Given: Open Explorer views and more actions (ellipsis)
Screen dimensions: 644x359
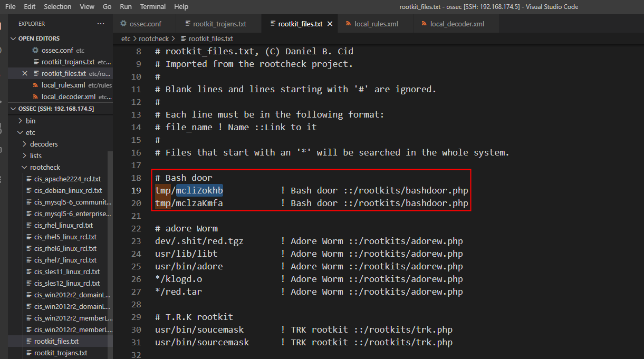Looking at the screenshot, I should coord(101,24).
